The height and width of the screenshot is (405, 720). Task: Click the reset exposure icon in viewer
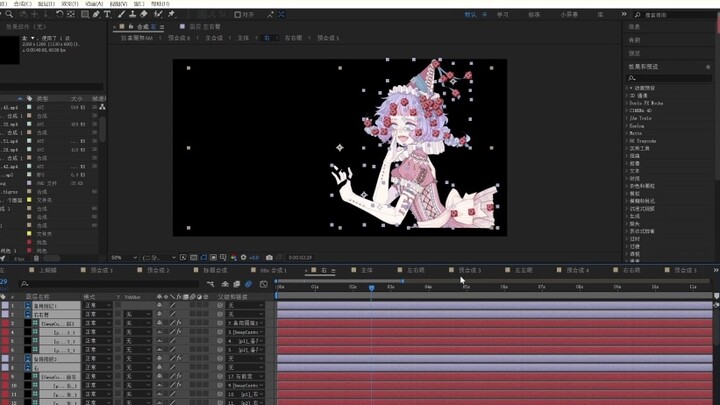click(x=243, y=258)
